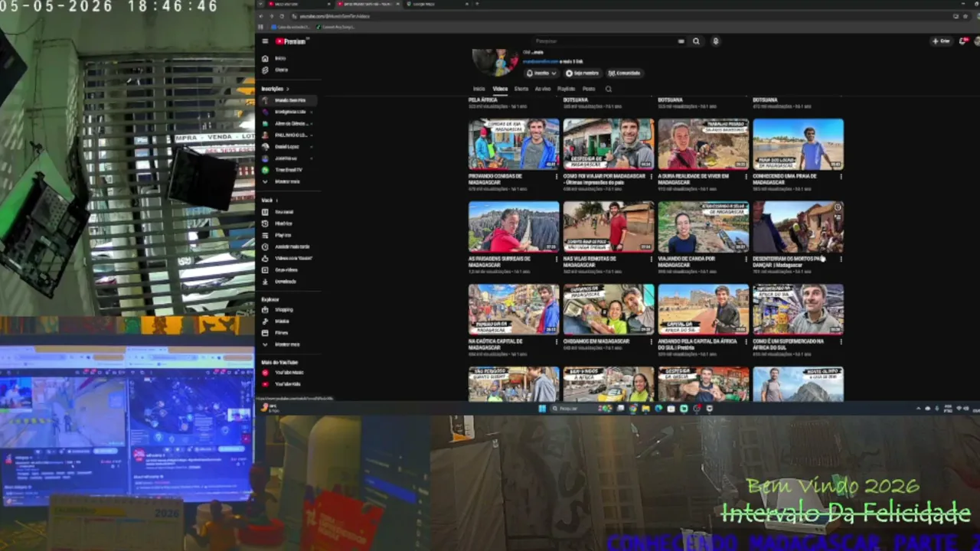Expand the Você section header
The image size is (980, 551).
[x=269, y=201]
